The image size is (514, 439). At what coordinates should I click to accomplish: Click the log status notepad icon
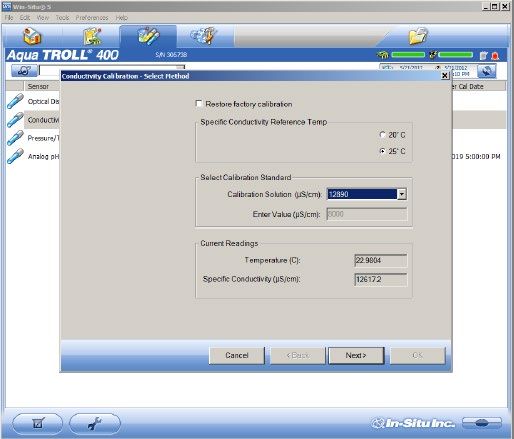(x=484, y=56)
